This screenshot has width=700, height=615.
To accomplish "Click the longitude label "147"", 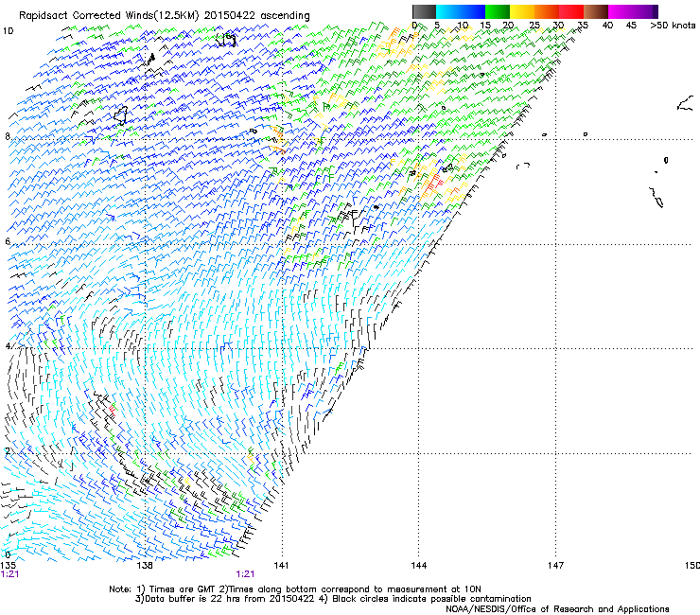I will (x=555, y=566).
